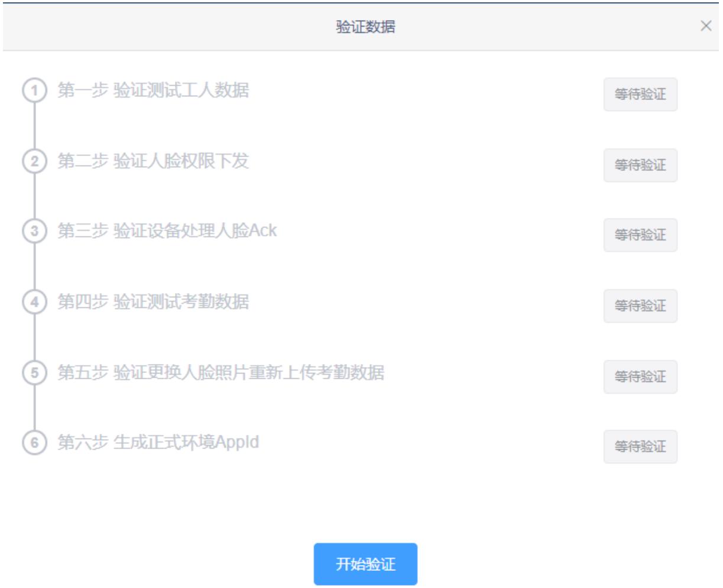723x588 pixels.
Task: Click the step 6 number circle icon
Action: click(x=34, y=443)
